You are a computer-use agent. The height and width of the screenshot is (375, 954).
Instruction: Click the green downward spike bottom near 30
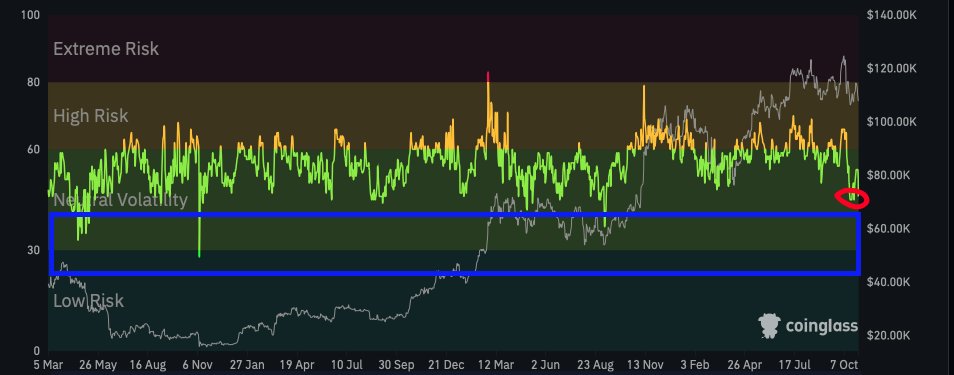click(x=199, y=255)
